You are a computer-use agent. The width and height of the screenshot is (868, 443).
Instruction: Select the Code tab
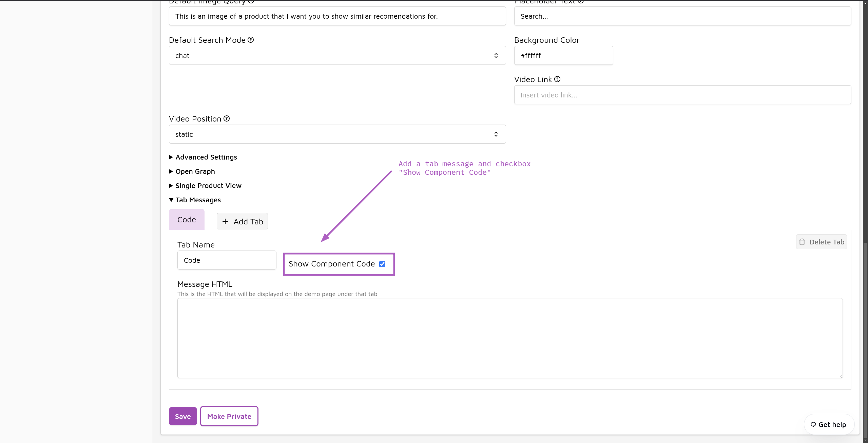(x=187, y=220)
